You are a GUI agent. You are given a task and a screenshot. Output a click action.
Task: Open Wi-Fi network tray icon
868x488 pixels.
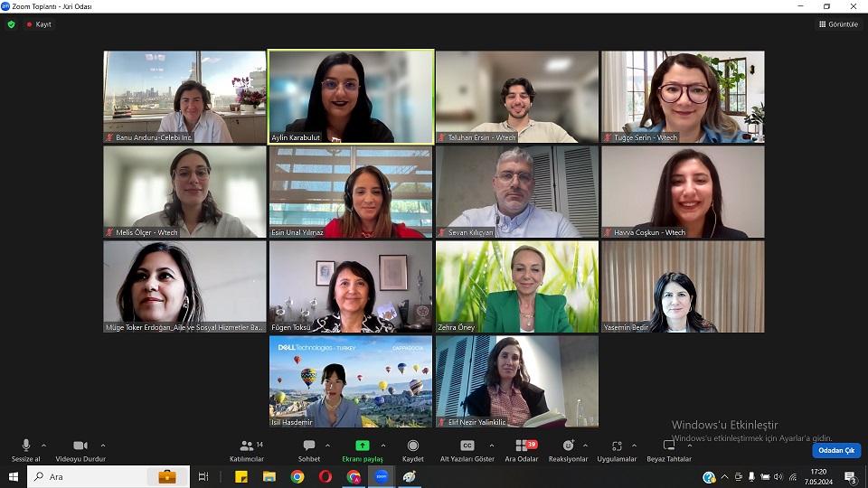793,477
